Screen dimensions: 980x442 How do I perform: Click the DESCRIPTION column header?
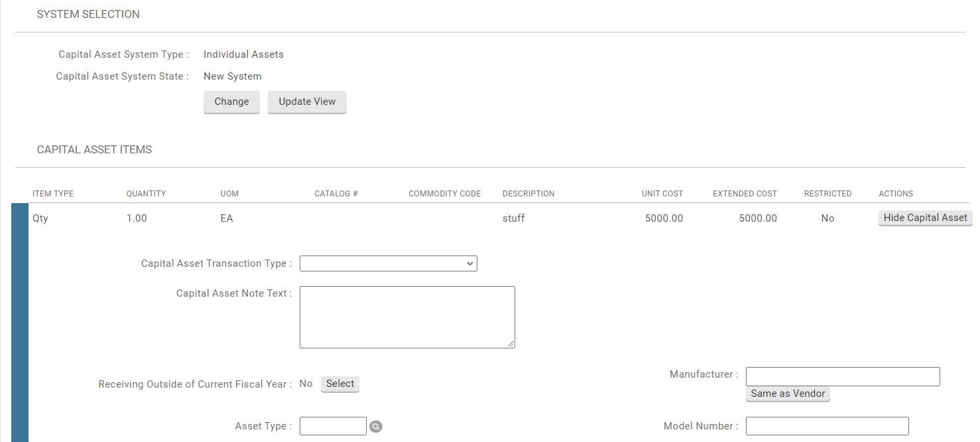click(528, 194)
